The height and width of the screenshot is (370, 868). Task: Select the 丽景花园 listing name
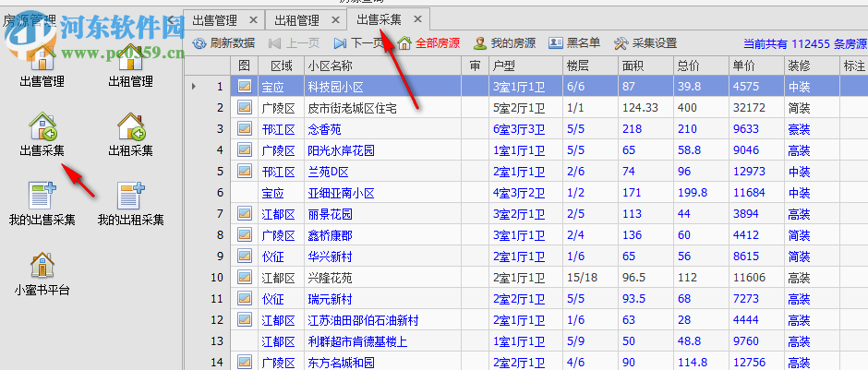pos(330,214)
